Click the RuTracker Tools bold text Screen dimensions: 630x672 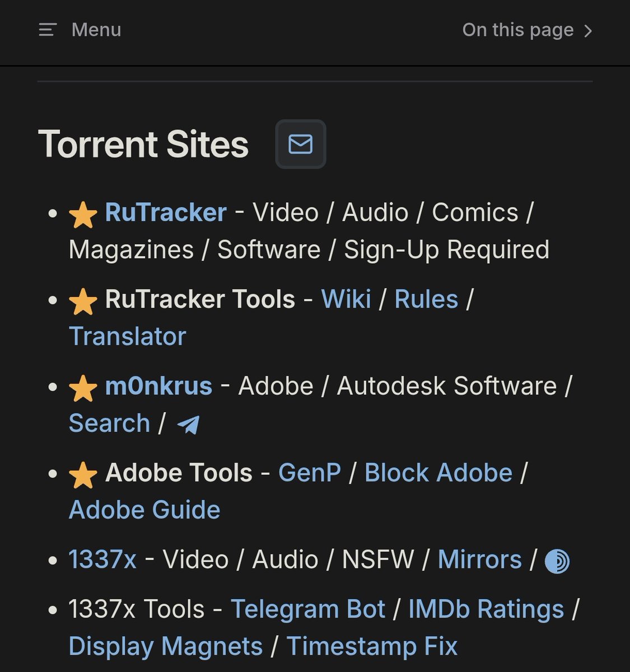[200, 299]
